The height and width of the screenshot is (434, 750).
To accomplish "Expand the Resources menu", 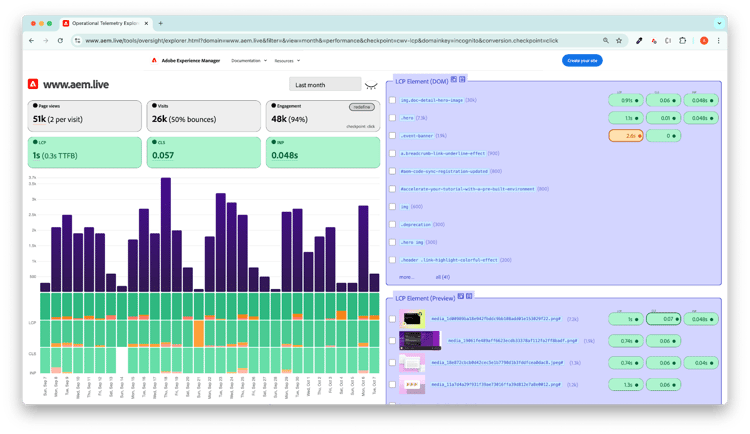I will [291, 61].
